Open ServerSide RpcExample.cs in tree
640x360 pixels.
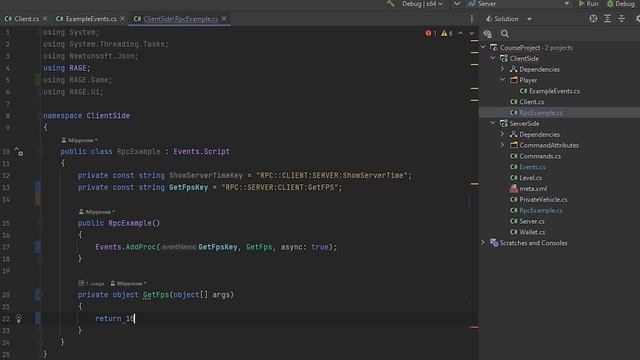(541, 210)
